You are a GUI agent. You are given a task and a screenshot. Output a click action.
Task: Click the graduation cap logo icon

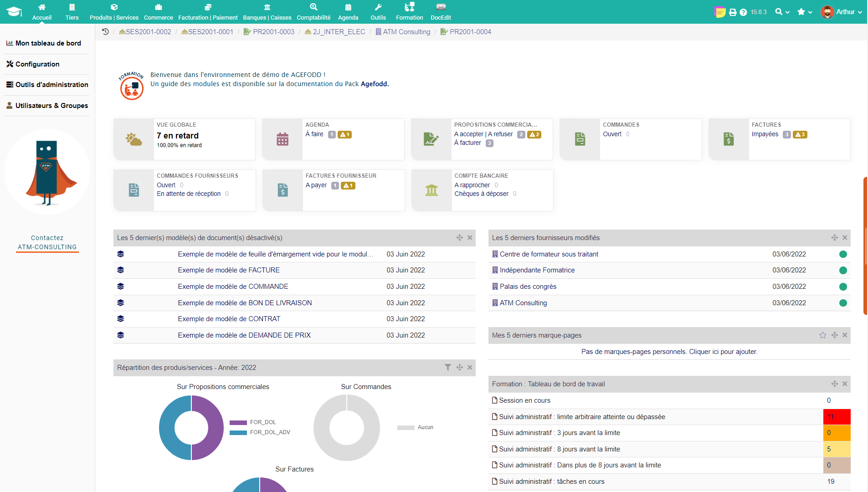(x=14, y=12)
